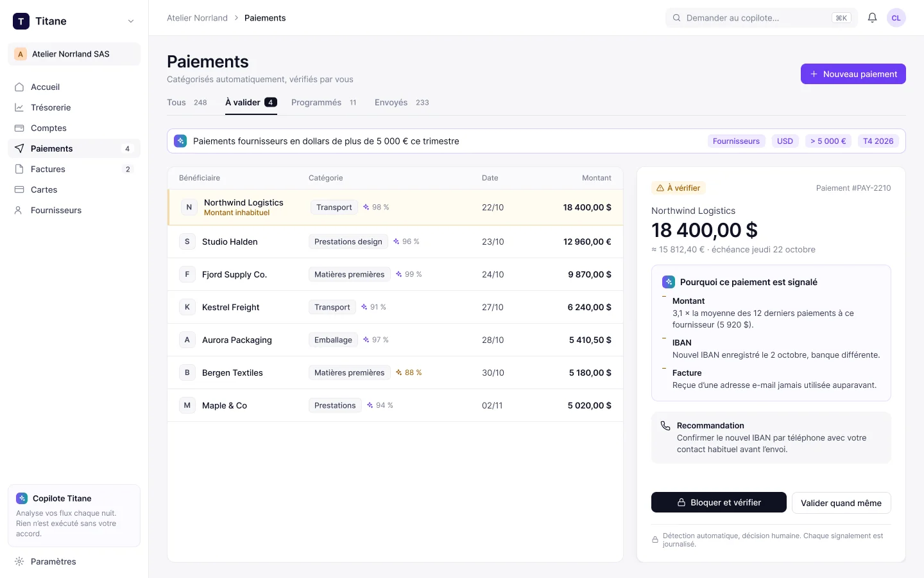The width and height of the screenshot is (924, 578).
Task: Click the Comptes card icon
Action: click(19, 128)
